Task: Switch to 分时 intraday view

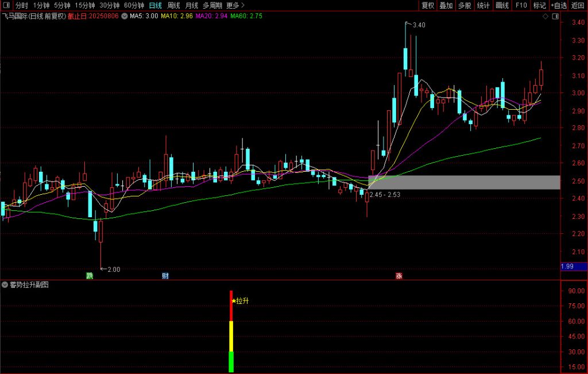Action: pyautogui.click(x=21, y=5)
